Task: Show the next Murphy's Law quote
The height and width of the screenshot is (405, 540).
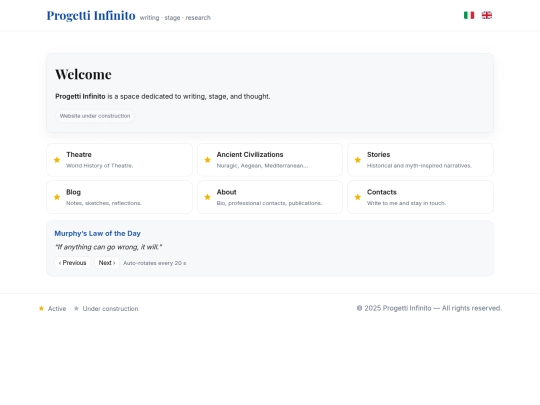Action: [x=107, y=263]
